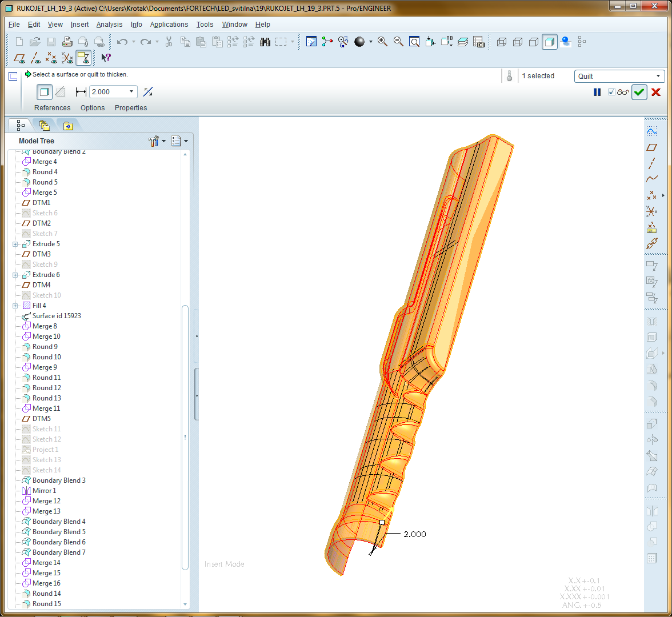Expand the Fill 4 tree node
The image size is (672, 617).
coord(15,306)
